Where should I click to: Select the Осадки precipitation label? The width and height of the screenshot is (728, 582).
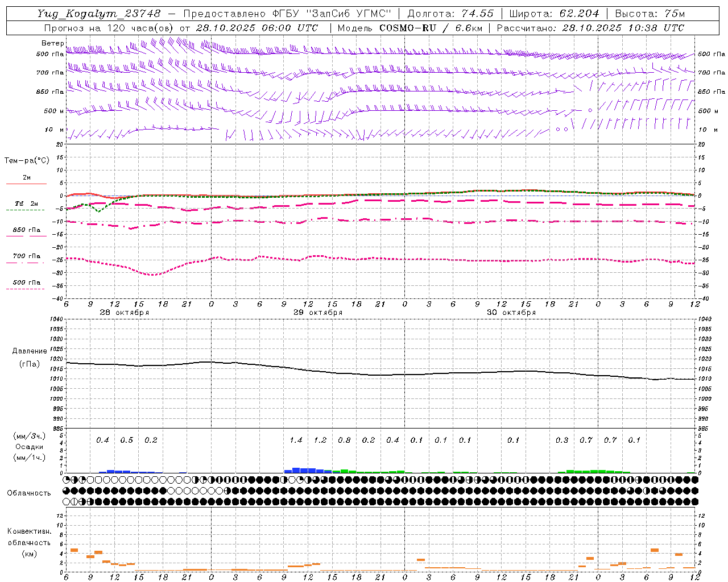pos(30,447)
